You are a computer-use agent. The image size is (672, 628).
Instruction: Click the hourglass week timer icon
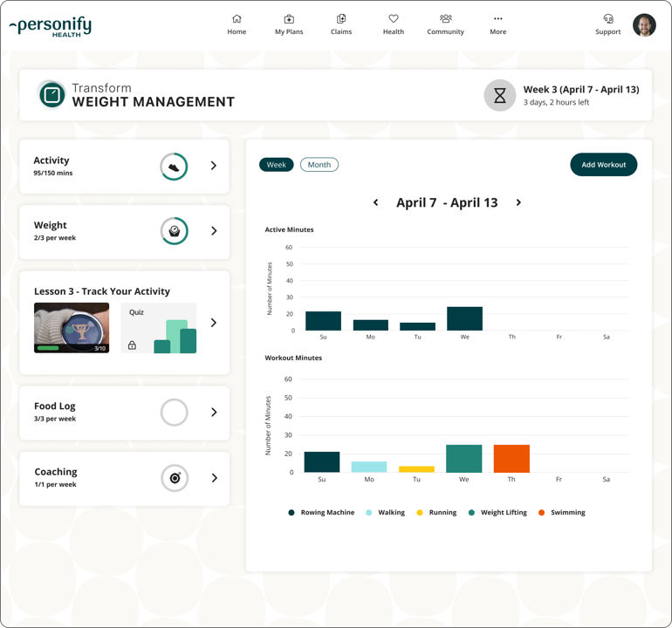pos(500,96)
